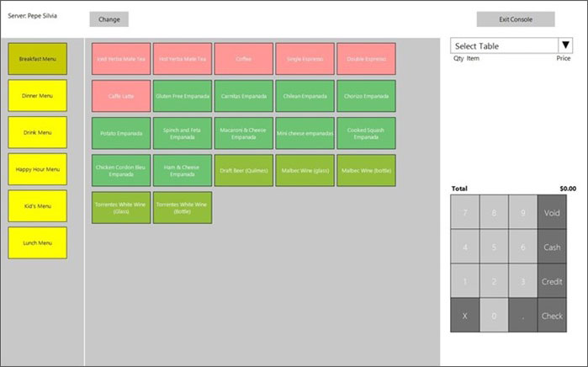Add Torrontes White Wine (Glass)

121,208
